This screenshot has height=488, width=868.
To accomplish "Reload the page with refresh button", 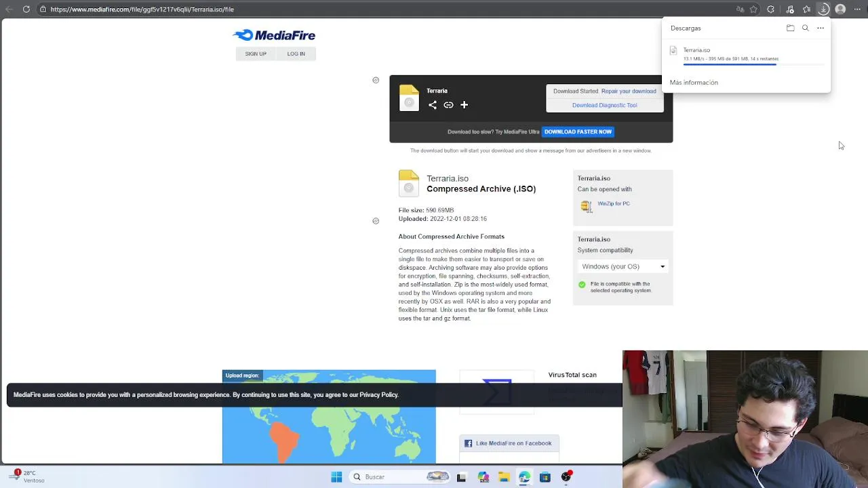I will coord(26,9).
